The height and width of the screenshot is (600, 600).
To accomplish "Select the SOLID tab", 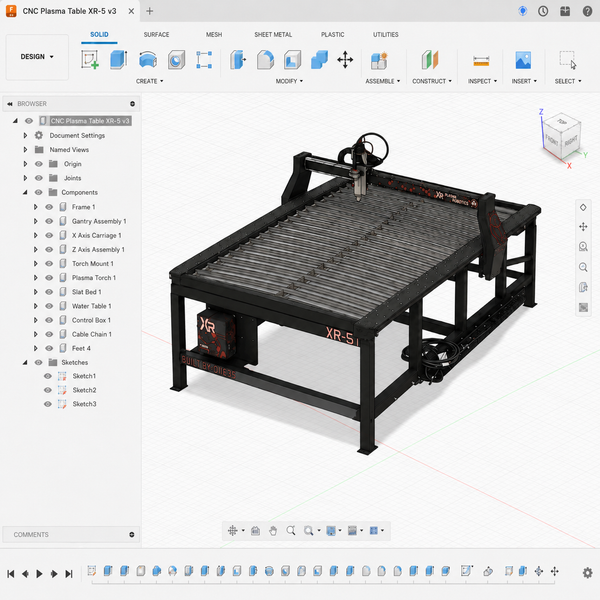I will tap(99, 34).
